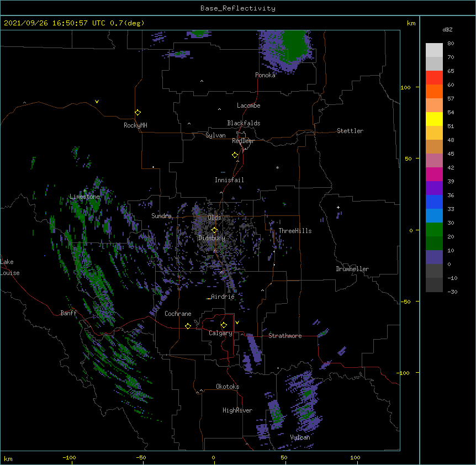Click the Drumheller label

352,269
